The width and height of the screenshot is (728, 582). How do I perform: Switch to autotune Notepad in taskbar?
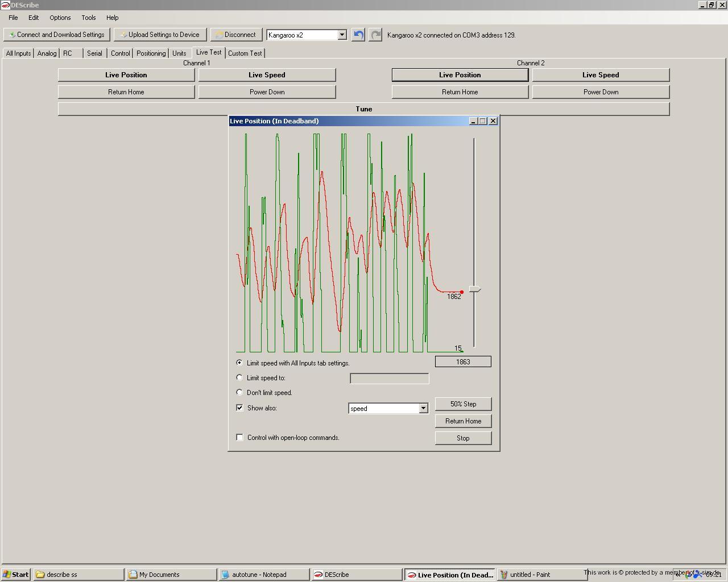264,575
